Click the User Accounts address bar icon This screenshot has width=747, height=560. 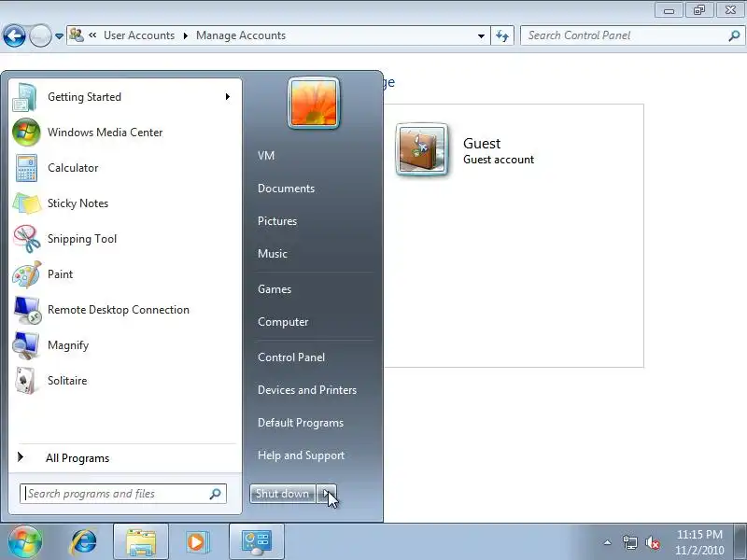coord(77,35)
